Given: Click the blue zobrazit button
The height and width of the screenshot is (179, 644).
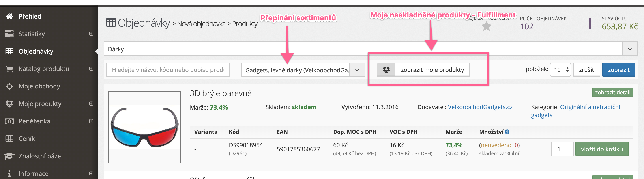Looking at the screenshot, I should click(619, 70).
